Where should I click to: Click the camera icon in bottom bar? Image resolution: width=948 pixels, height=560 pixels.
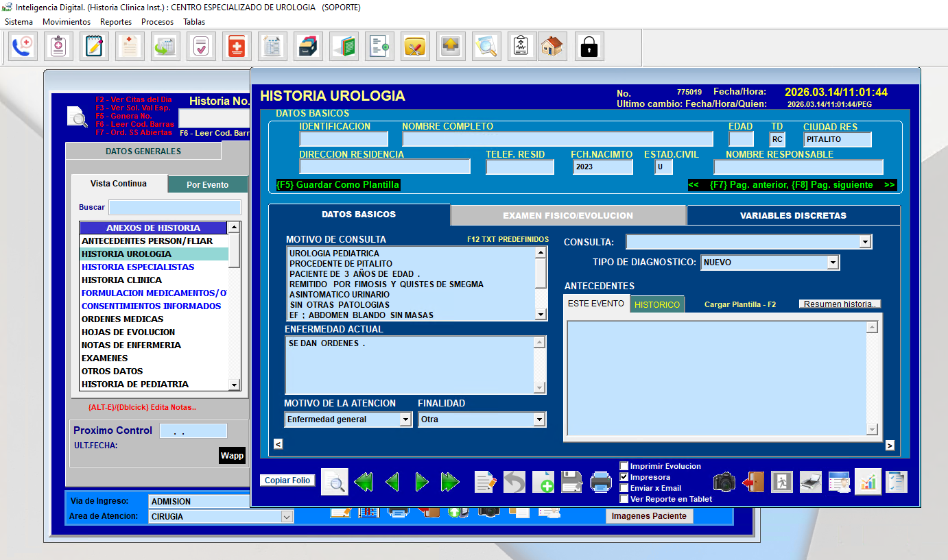point(724,482)
